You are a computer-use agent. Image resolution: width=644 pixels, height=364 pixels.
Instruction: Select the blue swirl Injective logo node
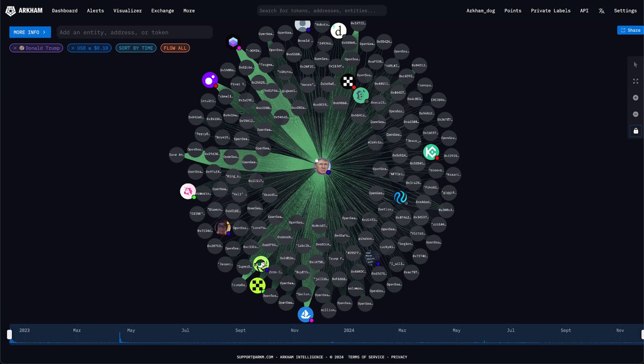400,198
